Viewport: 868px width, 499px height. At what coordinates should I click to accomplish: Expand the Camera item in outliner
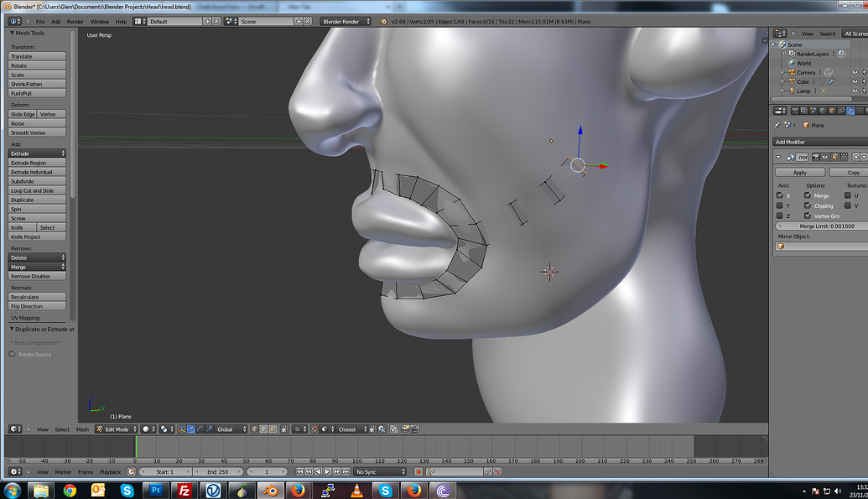[x=782, y=73]
